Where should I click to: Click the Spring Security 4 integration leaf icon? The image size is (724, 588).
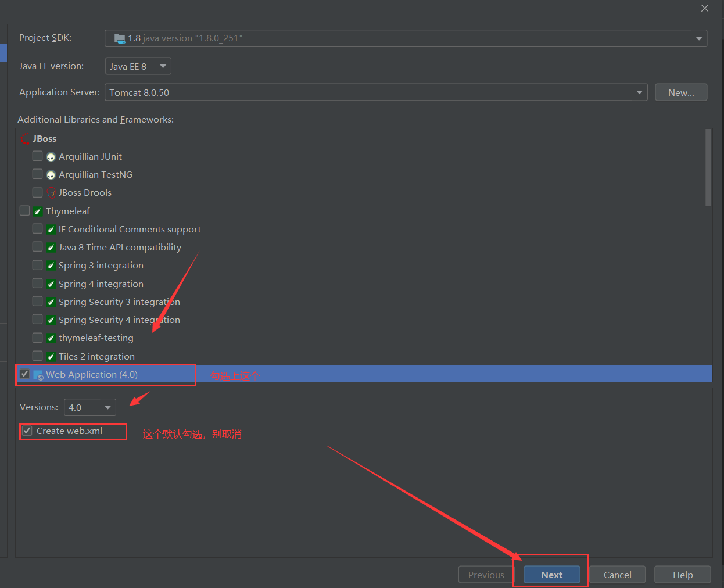click(51, 320)
